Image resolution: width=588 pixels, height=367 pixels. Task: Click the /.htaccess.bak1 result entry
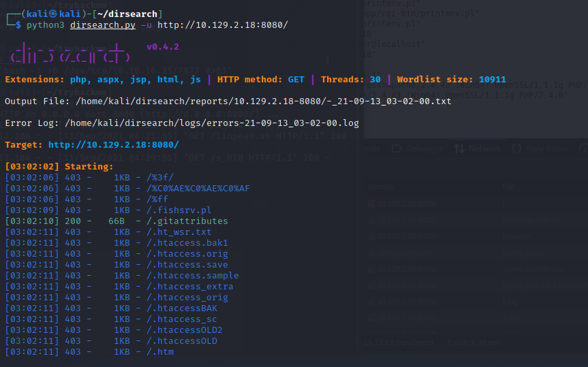point(181,243)
